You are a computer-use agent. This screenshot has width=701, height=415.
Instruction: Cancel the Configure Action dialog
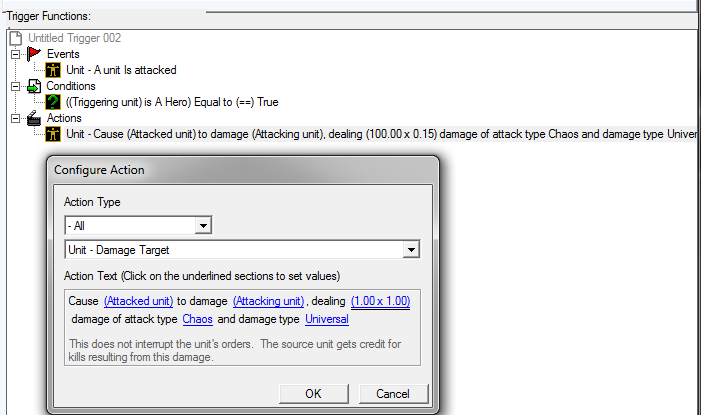click(393, 394)
